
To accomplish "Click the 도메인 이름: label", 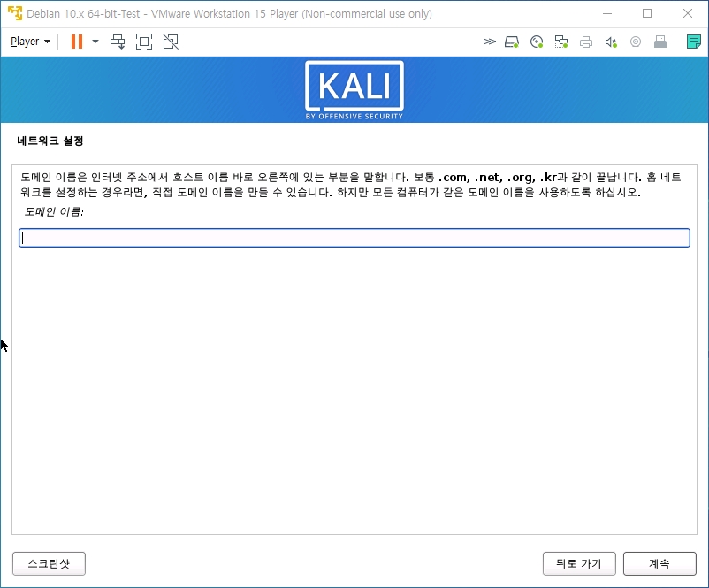I will [x=54, y=211].
